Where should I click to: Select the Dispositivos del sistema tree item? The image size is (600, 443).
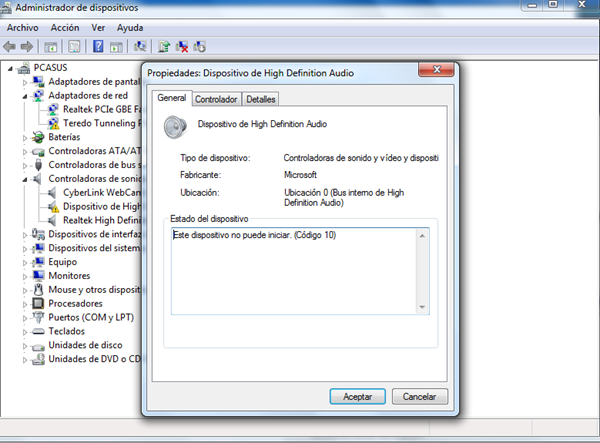(95, 248)
